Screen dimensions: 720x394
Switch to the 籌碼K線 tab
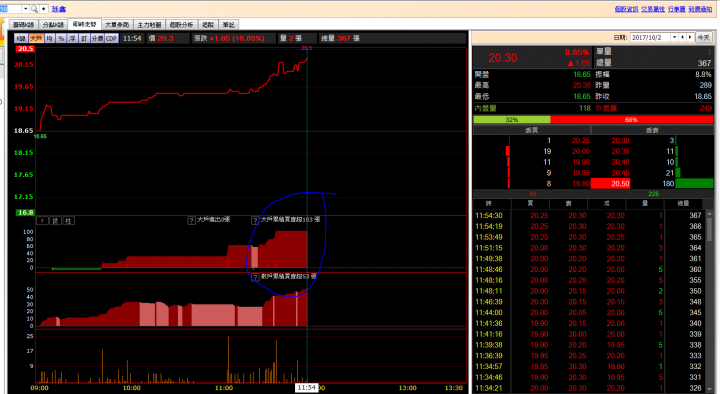23,25
